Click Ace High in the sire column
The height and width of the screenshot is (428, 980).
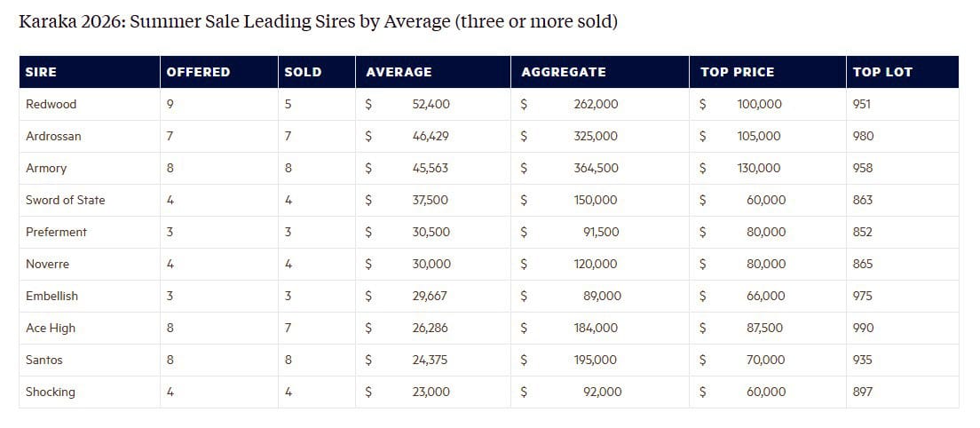(51, 328)
